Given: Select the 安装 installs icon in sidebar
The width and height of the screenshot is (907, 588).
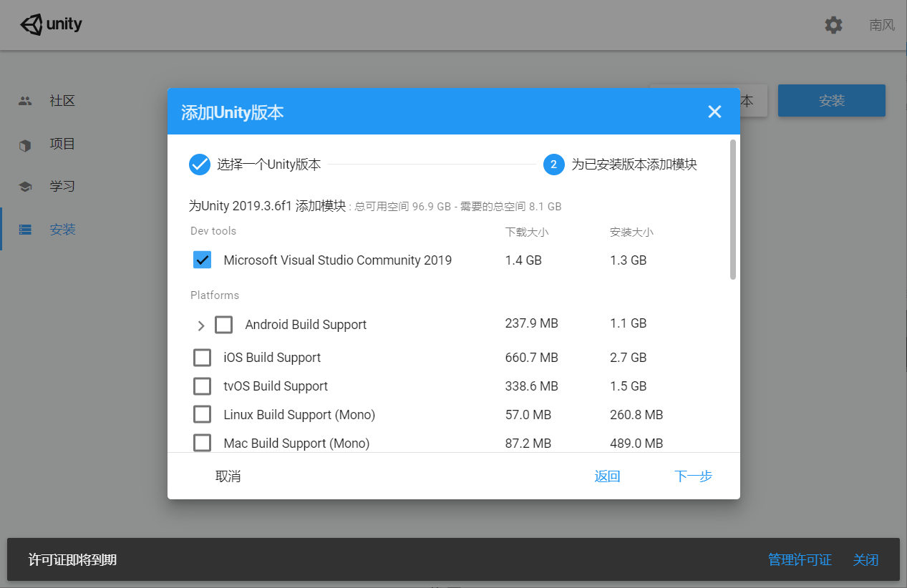Looking at the screenshot, I should pyautogui.click(x=62, y=229).
